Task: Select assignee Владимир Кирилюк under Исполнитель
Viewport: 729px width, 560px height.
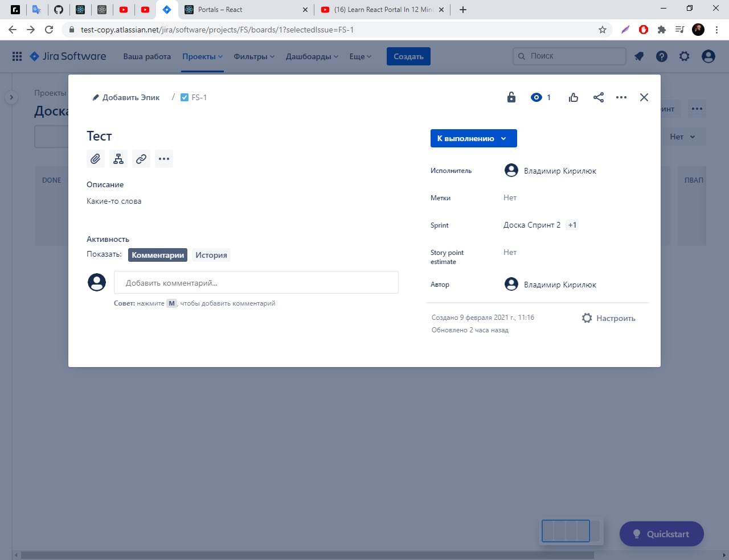Action: pos(551,171)
